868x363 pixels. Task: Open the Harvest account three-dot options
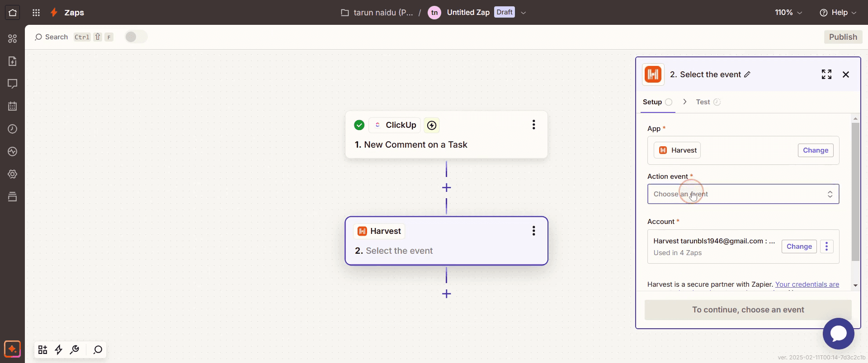click(x=827, y=247)
